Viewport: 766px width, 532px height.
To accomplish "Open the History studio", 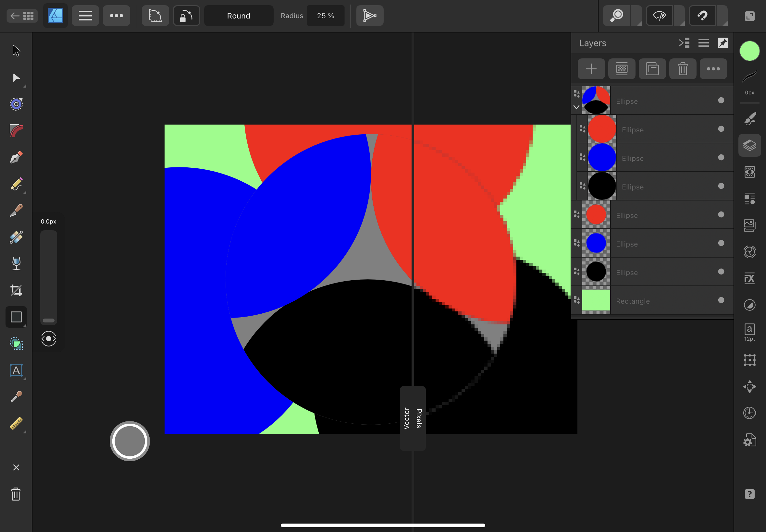I will (x=749, y=413).
